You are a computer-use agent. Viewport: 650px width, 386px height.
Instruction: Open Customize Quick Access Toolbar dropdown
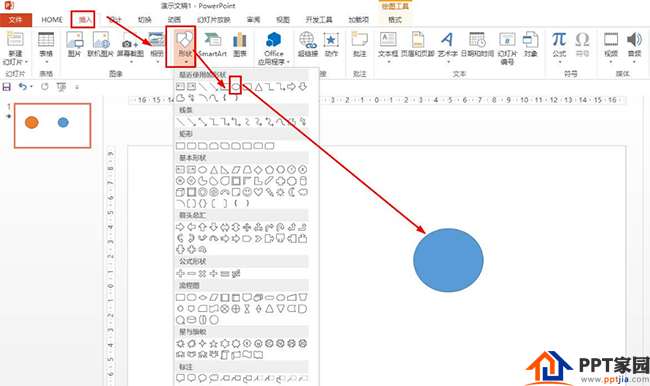click(x=77, y=87)
